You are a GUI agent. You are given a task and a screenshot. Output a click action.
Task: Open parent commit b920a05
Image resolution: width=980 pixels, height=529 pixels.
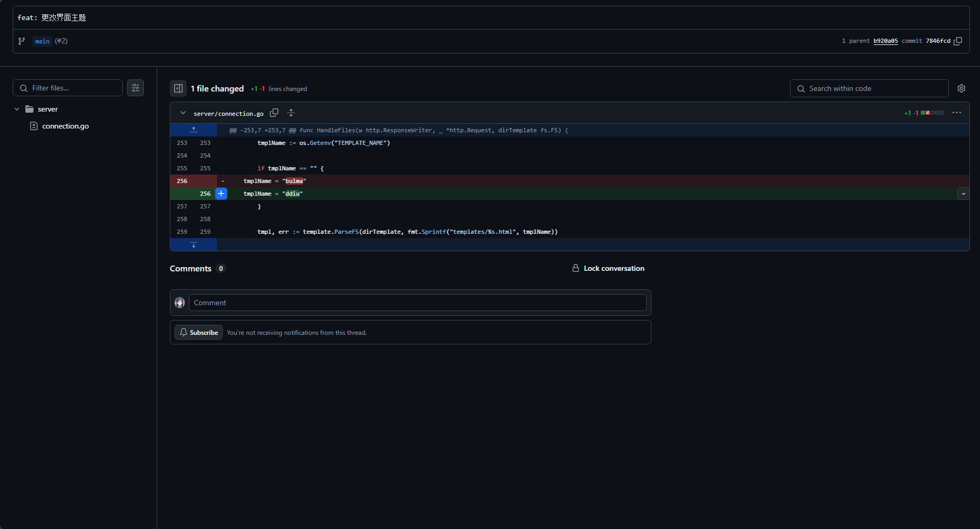pyautogui.click(x=885, y=41)
